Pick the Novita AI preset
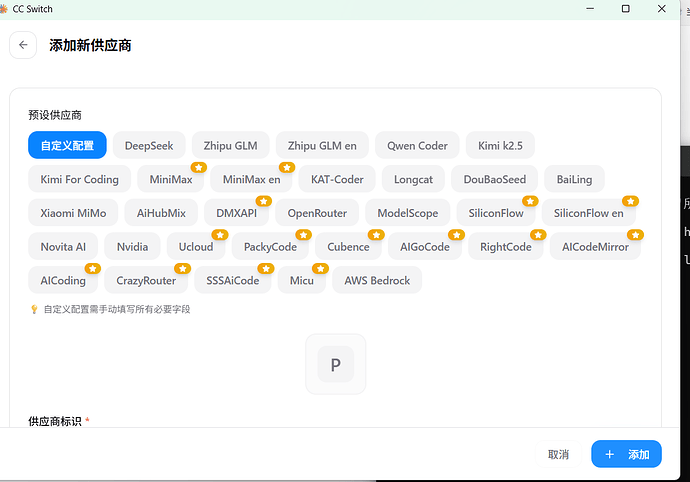The height and width of the screenshot is (482, 690). click(x=63, y=247)
